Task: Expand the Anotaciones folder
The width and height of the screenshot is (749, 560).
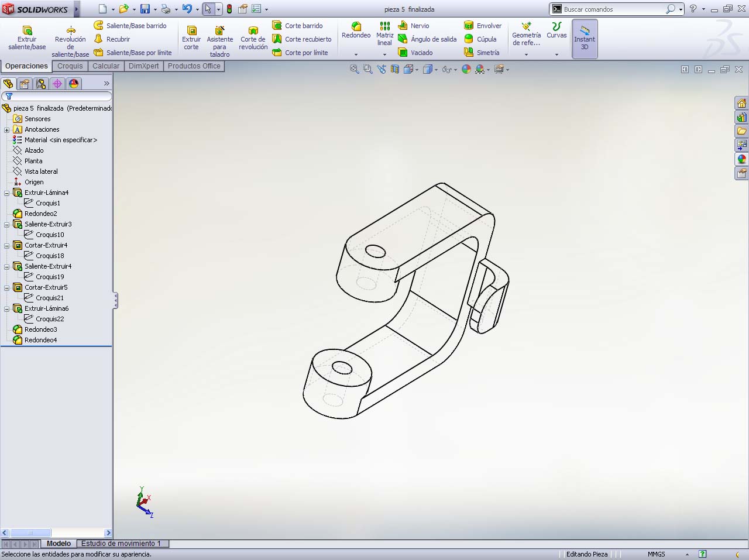Action: pos(6,129)
